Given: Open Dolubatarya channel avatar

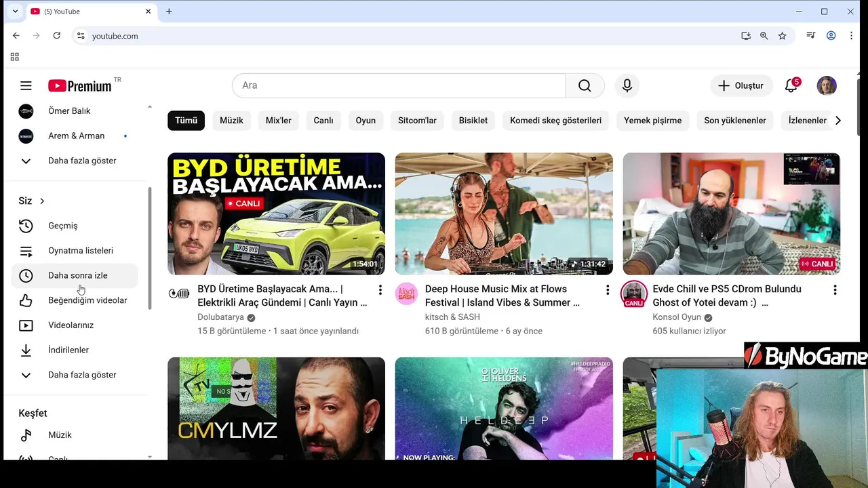Looking at the screenshot, I should (179, 293).
